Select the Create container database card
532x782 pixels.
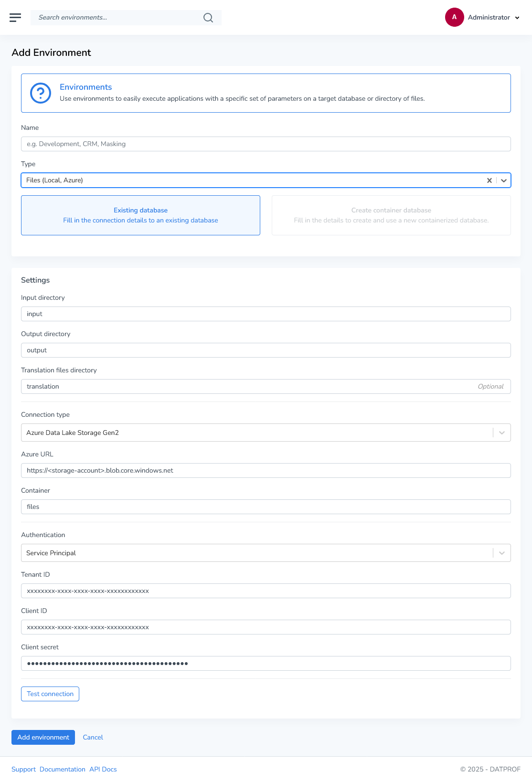(x=391, y=215)
